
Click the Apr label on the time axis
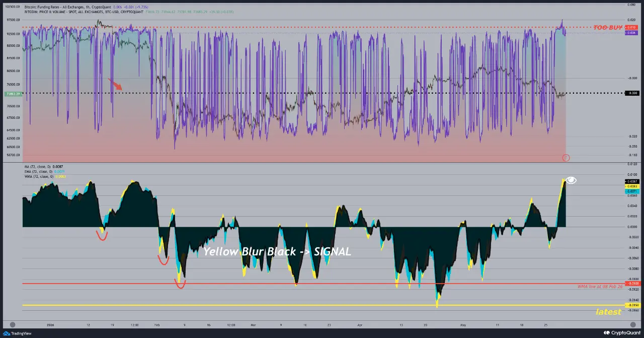point(359,325)
